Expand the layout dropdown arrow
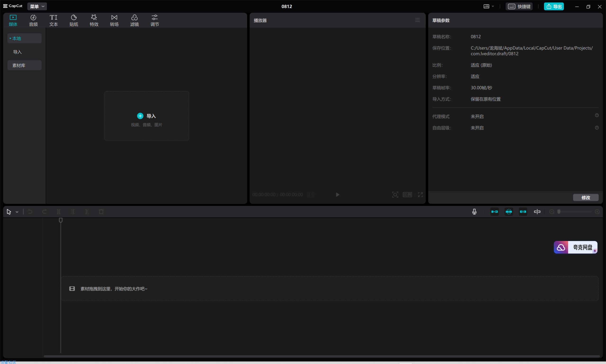 (x=493, y=6)
